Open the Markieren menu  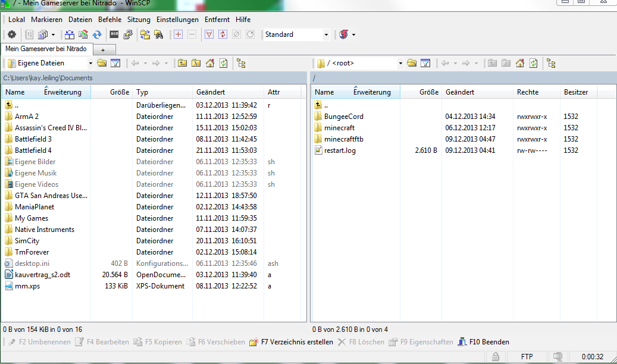46,19
